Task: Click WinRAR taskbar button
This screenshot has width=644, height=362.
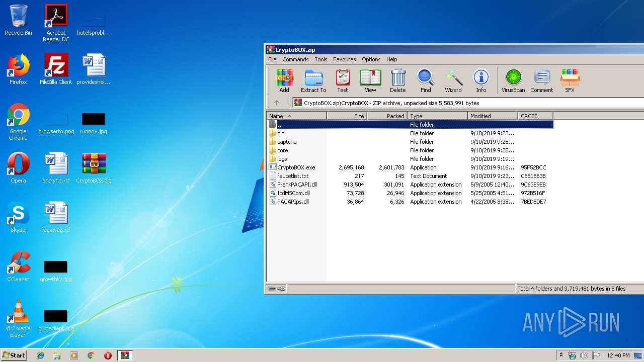Action: click(125, 355)
